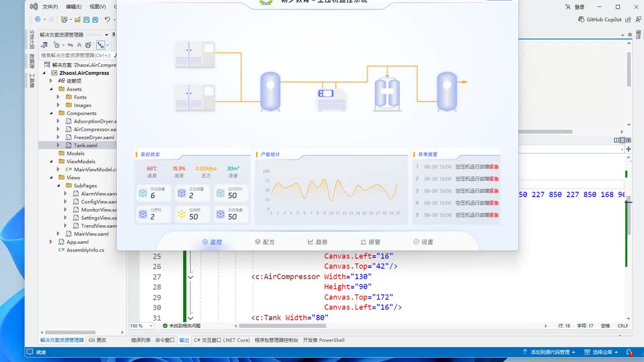
Task: Open the 文件(F) menu in Visual Studio
Action: pos(50,7)
